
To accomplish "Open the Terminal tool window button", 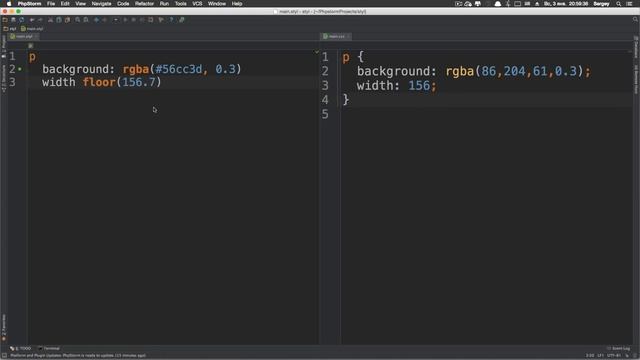I will (49, 348).
